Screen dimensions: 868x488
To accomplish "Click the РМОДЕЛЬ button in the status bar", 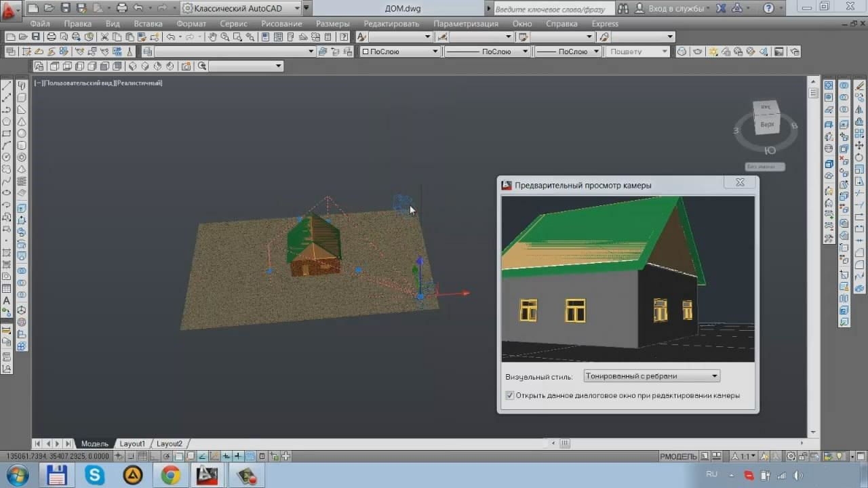I will 678,456.
